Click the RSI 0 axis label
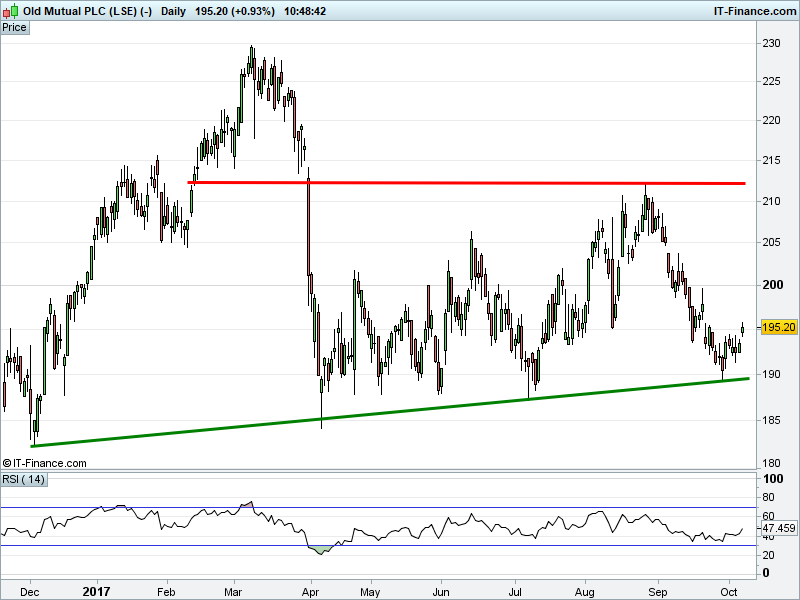Screen dimensions: 800x600 [x=766, y=573]
